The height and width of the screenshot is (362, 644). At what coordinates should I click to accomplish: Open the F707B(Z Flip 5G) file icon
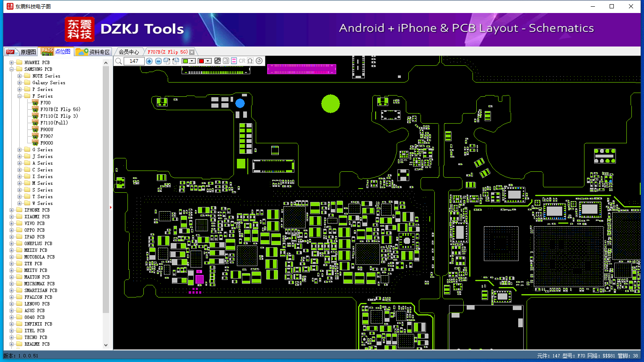click(x=35, y=109)
